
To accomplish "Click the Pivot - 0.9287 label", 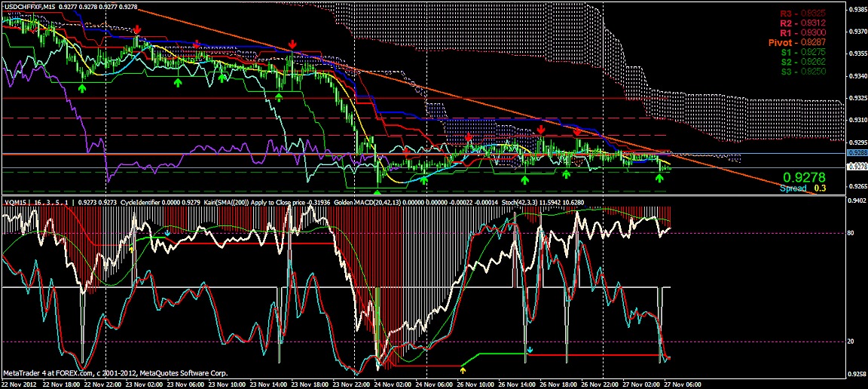I will (797, 42).
